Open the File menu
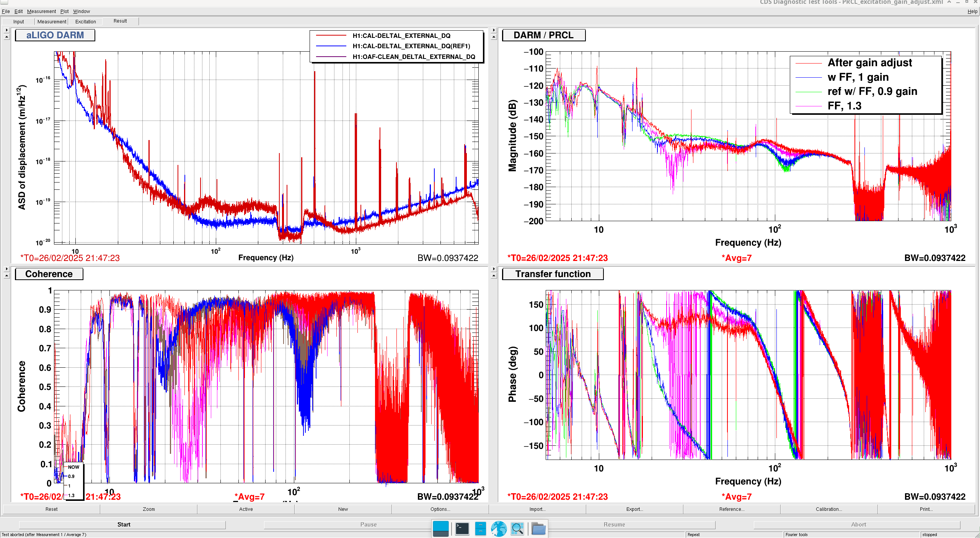 pyautogui.click(x=6, y=11)
